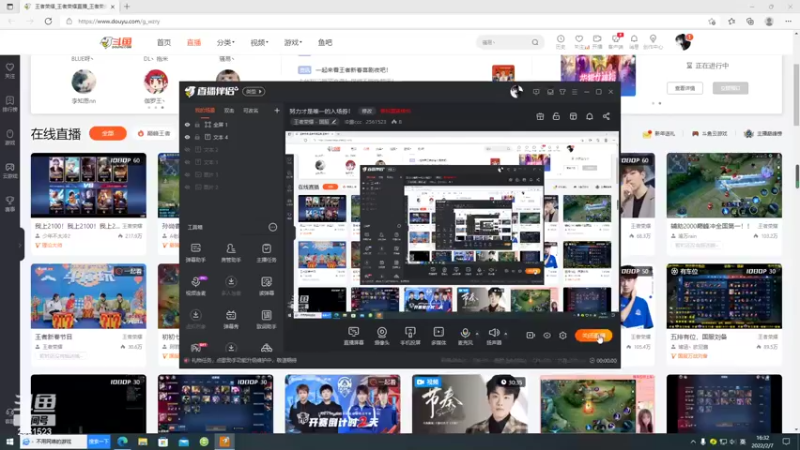
Task: Edit the 王者荣耀 - 国服 category label
Action: pyautogui.click(x=314, y=122)
